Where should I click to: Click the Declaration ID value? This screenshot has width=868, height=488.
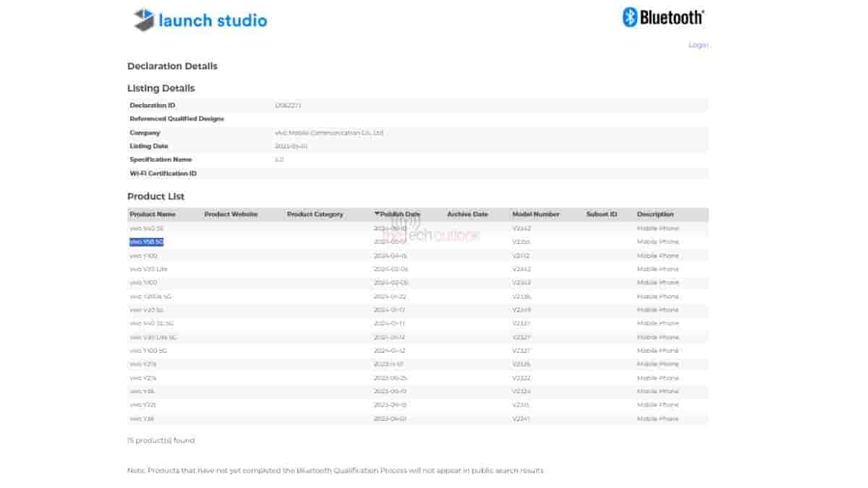pyautogui.click(x=288, y=106)
